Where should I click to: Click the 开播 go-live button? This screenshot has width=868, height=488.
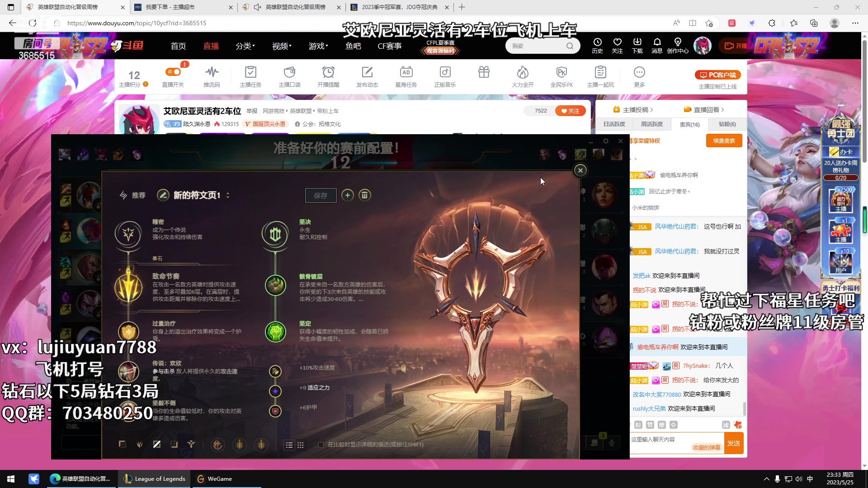coord(736,46)
